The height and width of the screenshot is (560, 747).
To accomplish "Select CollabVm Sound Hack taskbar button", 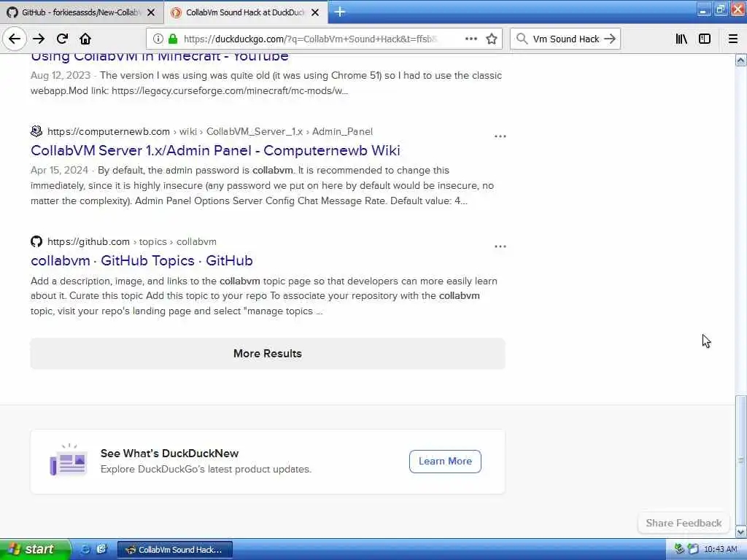I will pos(175,550).
